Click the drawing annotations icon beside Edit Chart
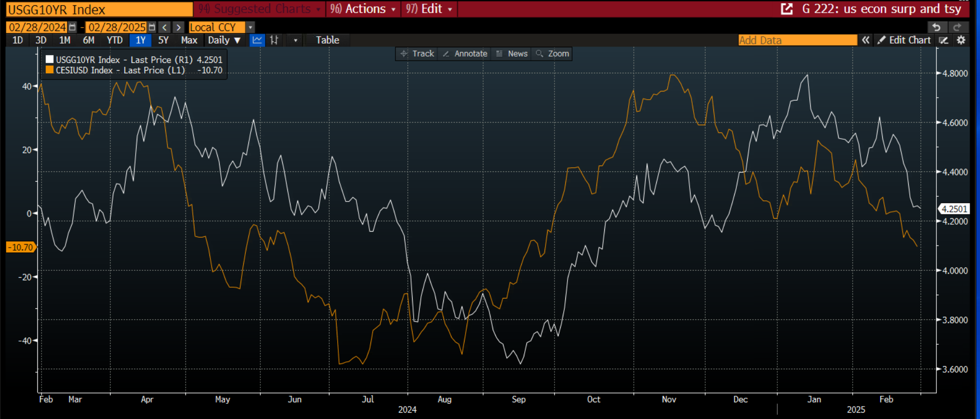 point(944,40)
